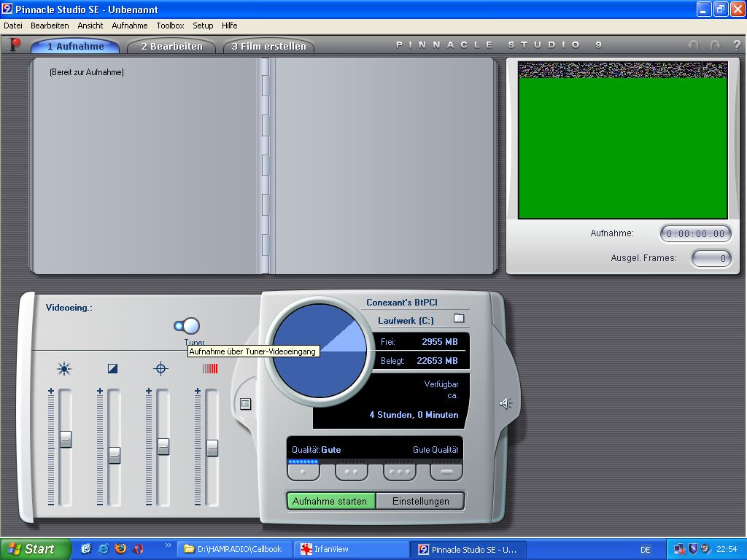Screen dimensions: 747x560
Task: Click the saturation slider handle
Action: (212, 448)
